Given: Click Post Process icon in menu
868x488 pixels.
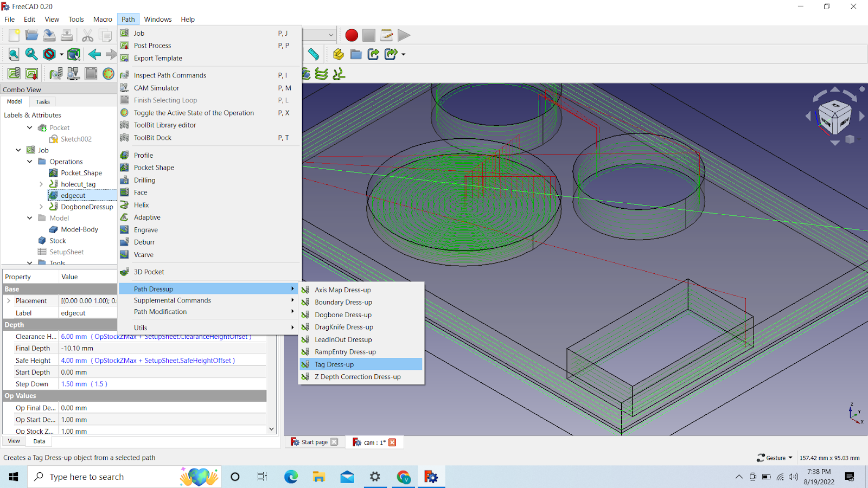Looking at the screenshot, I should tap(124, 46).
